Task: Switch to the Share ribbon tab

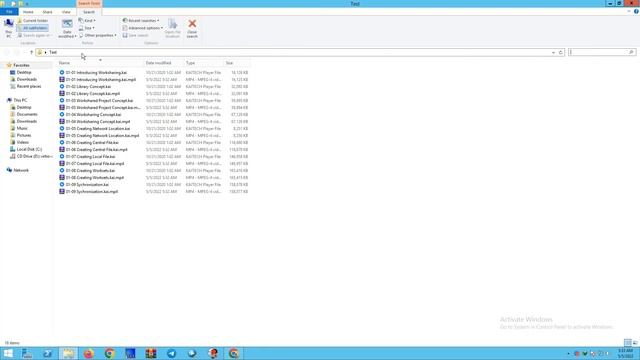Action: (x=47, y=12)
